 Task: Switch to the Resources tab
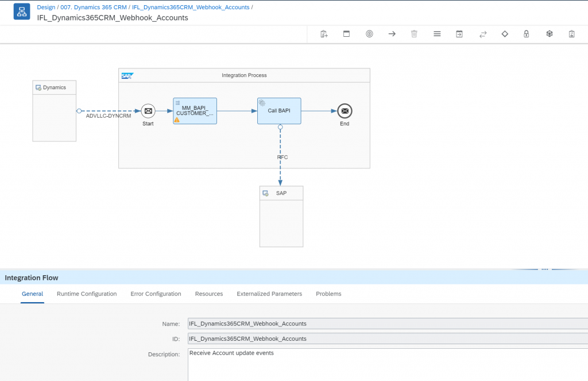click(x=209, y=294)
